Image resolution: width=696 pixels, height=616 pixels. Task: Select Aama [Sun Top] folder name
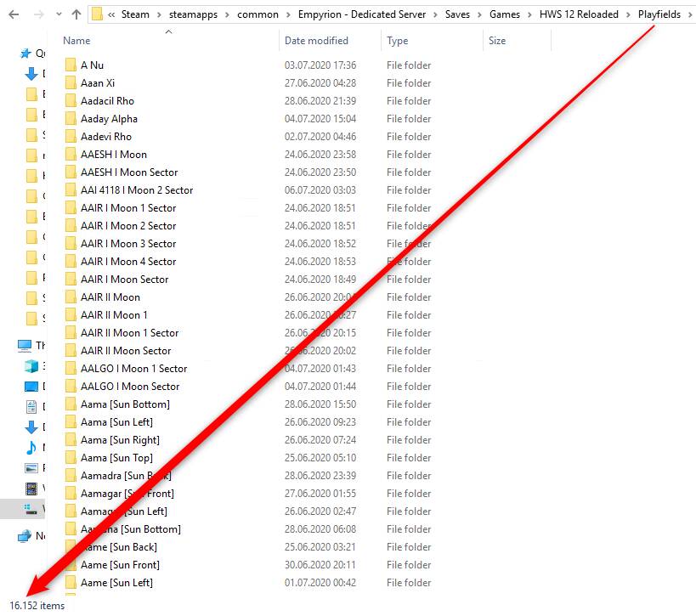(116, 458)
